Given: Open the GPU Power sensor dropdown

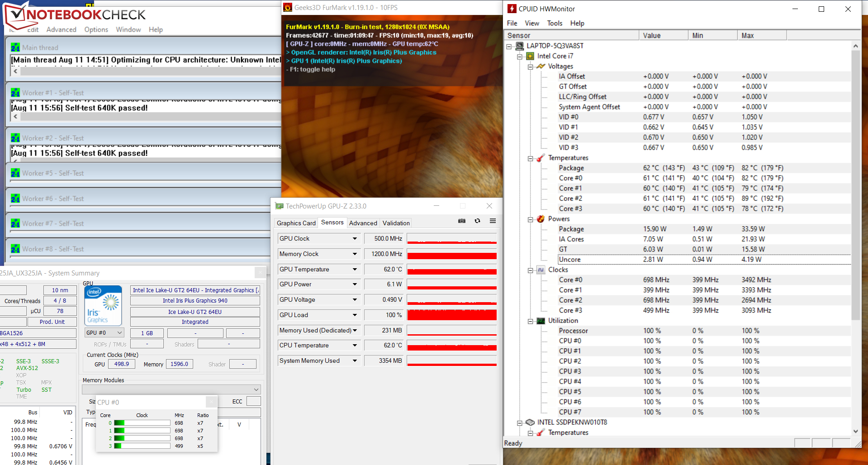Looking at the screenshot, I should coord(355,284).
